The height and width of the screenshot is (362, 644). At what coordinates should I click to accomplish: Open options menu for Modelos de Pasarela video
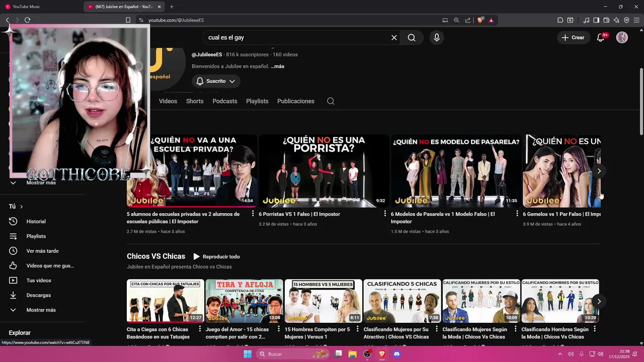(x=517, y=214)
